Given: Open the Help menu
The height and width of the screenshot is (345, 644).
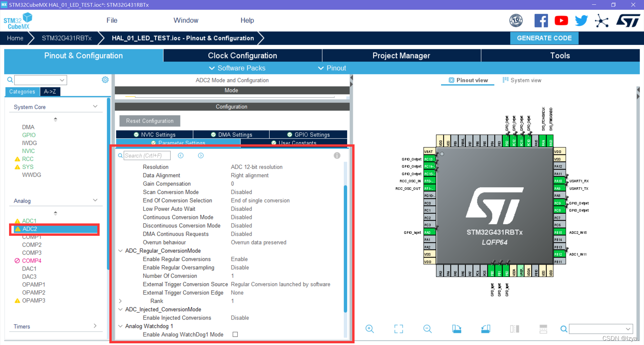Looking at the screenshot, I should [247, 20].
